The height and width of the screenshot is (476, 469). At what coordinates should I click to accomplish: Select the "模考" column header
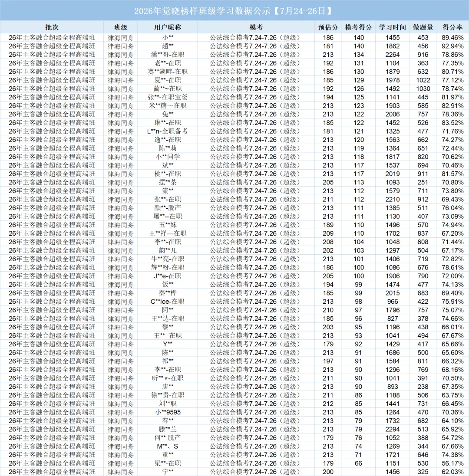click(256, 27)
